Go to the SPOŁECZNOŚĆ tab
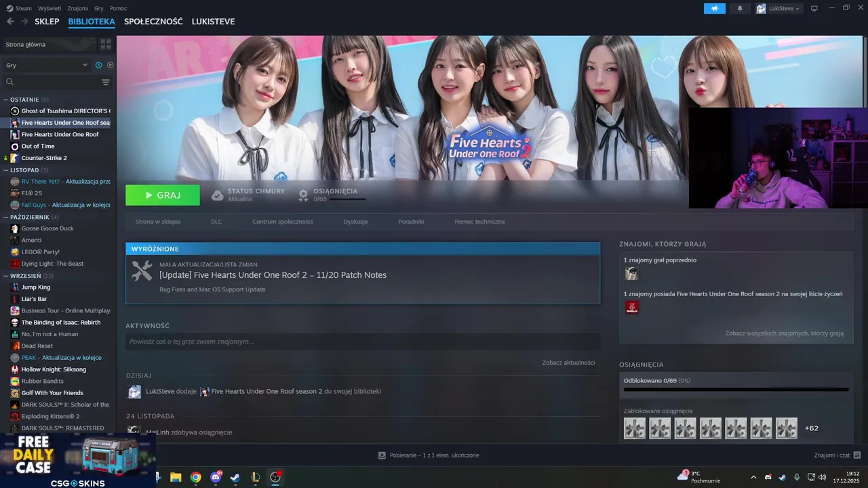Viewport: 868px width, 488px height. (x=153, y=22)
